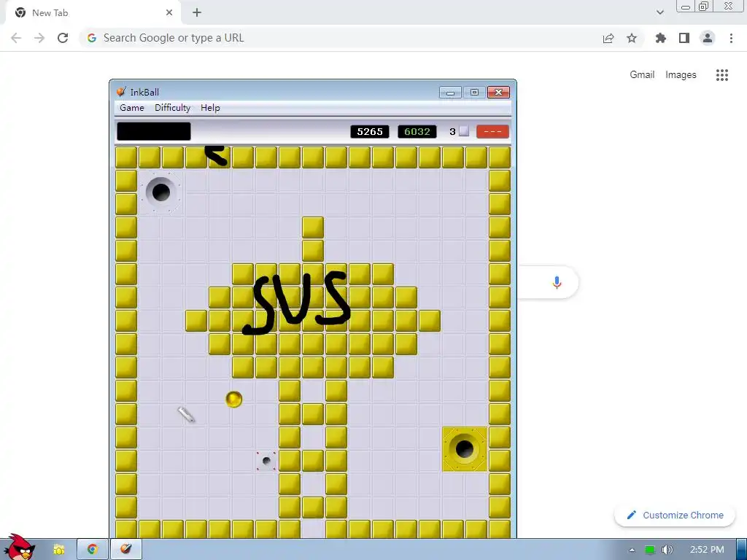
Task: Click the InkBall title bar icon
Action: pyautogui.click(x=122, y=91)
